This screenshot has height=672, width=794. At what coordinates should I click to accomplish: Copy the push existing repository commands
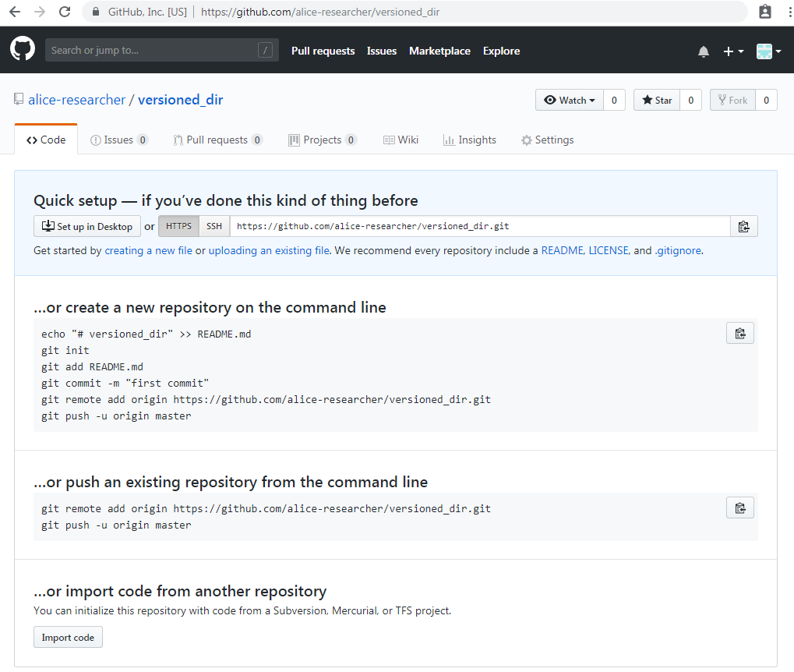pyautogui.click(x=739, y=508)
